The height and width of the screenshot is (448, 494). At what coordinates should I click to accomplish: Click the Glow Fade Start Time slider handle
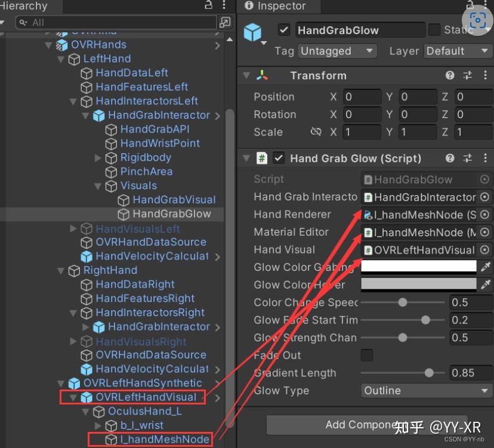(x=425, y=320)
